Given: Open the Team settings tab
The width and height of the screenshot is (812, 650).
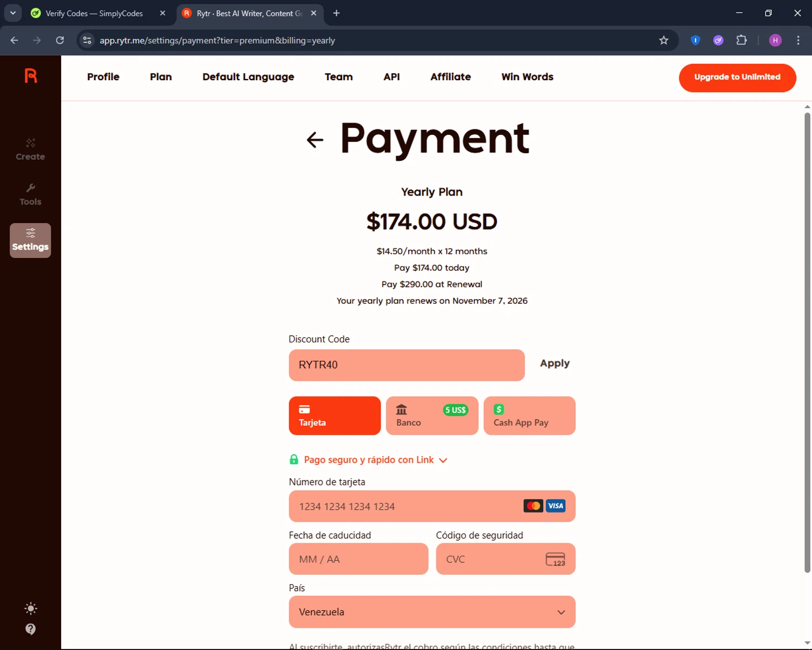Looking at the screenshot, I should [339, 77].
